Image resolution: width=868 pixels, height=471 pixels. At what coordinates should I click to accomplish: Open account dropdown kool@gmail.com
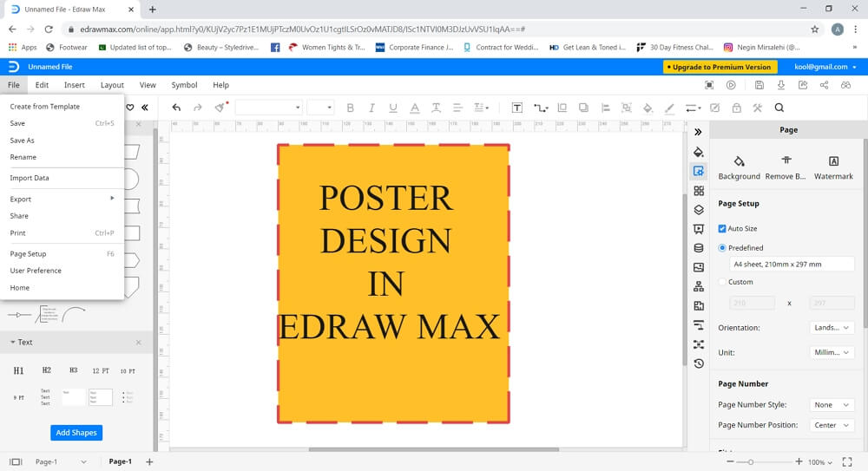(825, 67)
